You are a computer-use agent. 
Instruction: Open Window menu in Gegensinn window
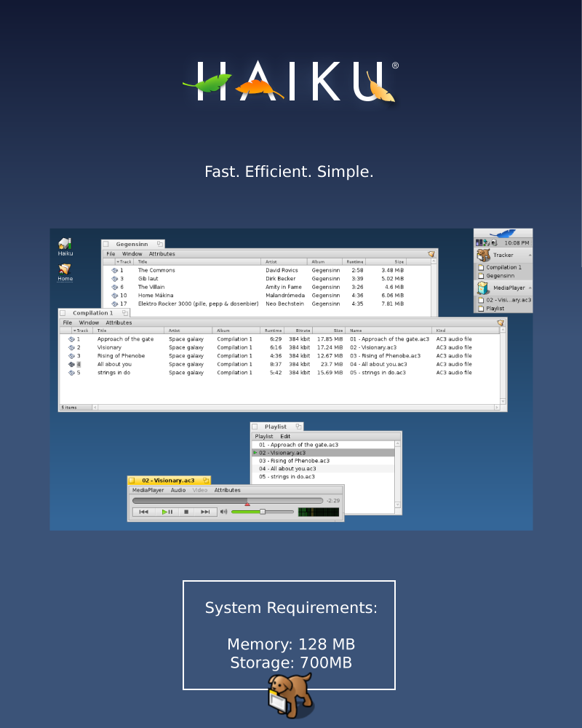[x=132, y=254]
